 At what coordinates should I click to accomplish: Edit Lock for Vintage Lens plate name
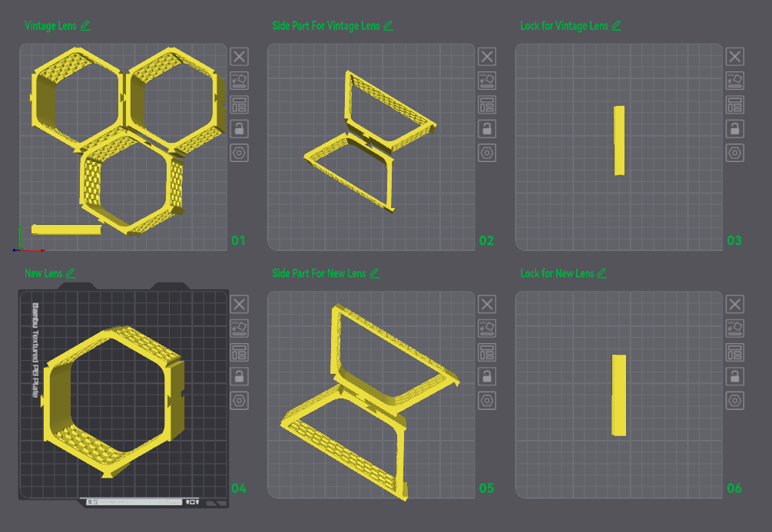[617, 25]
